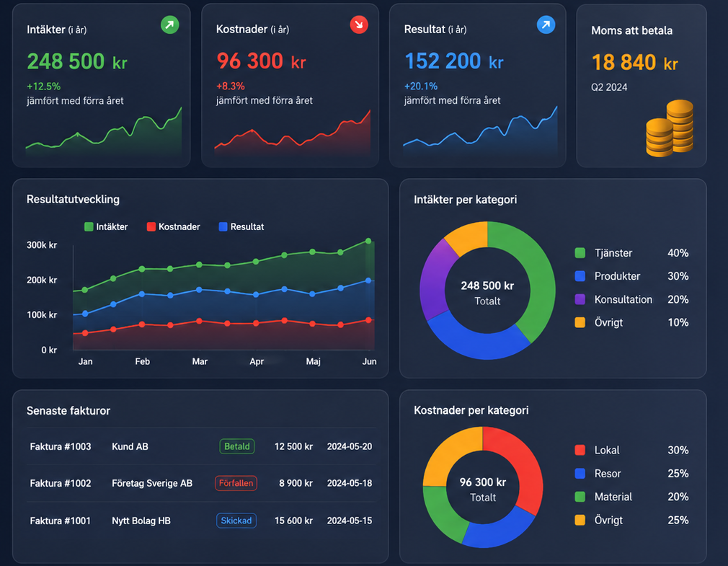This screenshot has width=728, height=566.
Task: Open invoice Faktura #1003
Action: [x=201, y=446]
